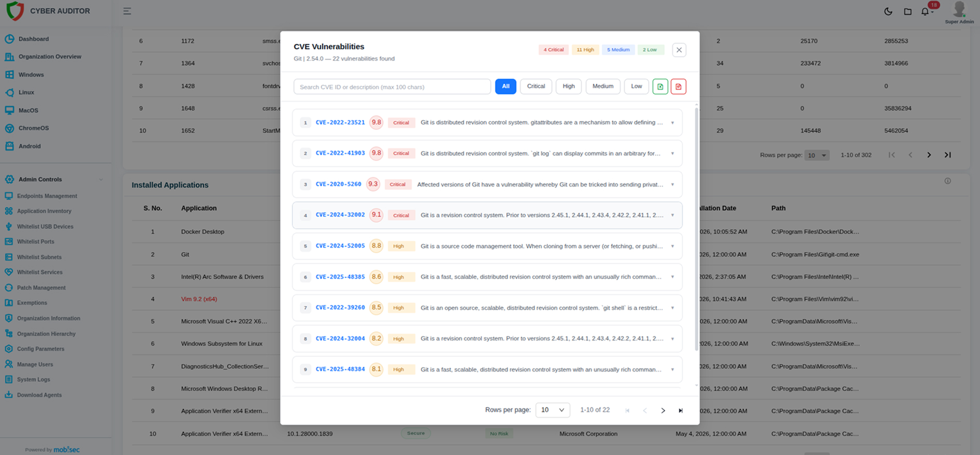Select the MacOS platform icon
980x455 pixels.
pyautogui.click(x=9, y=110)
